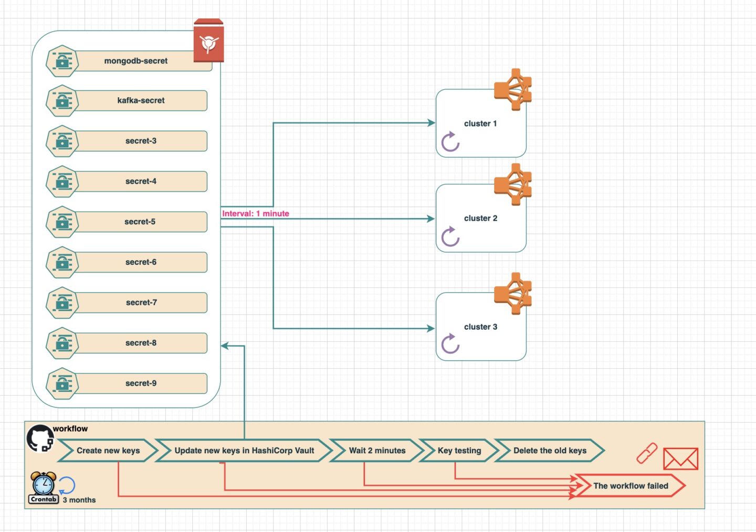Select the secret-3 lock icon
Screen dimensions: 756x532
coord(62,141)
